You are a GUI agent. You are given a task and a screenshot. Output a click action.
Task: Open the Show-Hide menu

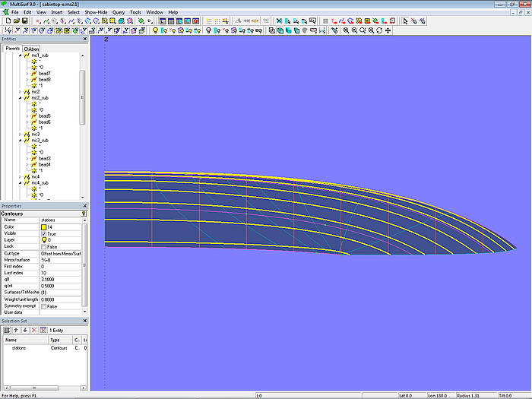(96, 12)
